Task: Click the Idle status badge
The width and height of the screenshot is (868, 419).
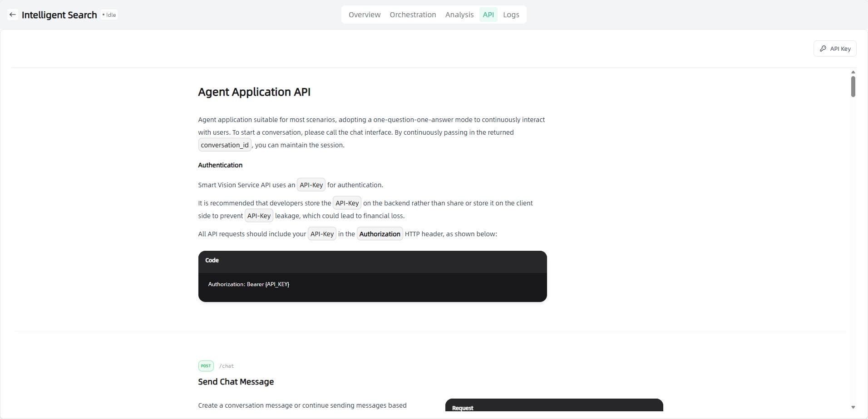Action: (x=109, y=15)
